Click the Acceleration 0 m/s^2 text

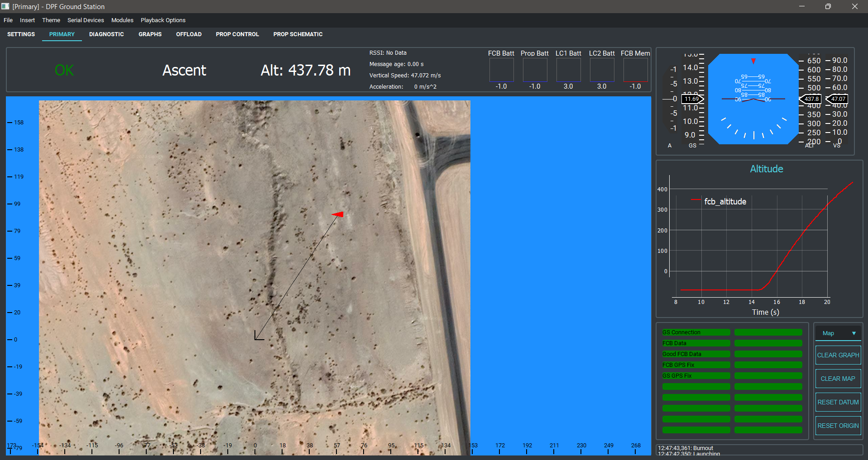pos(403,87)
